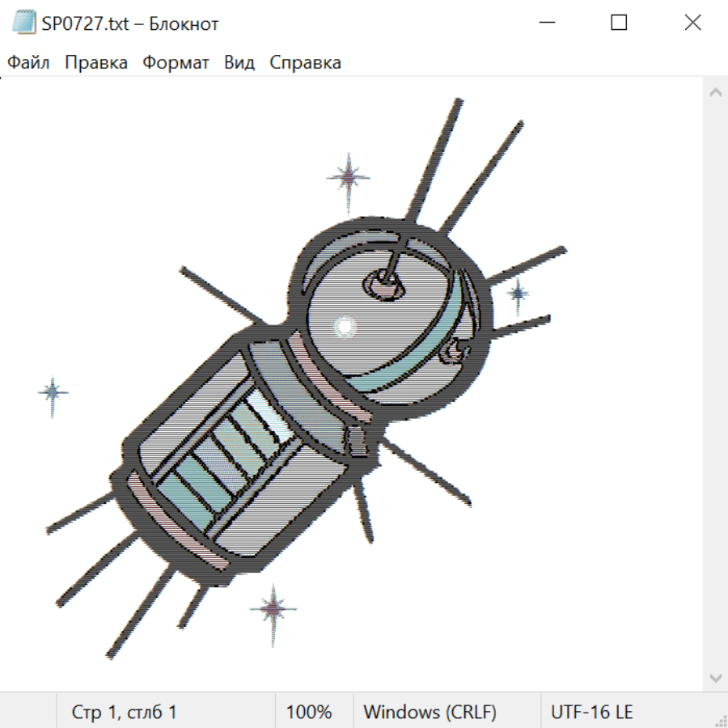
Task: Open the Правка menu
Action: point(96,63)
